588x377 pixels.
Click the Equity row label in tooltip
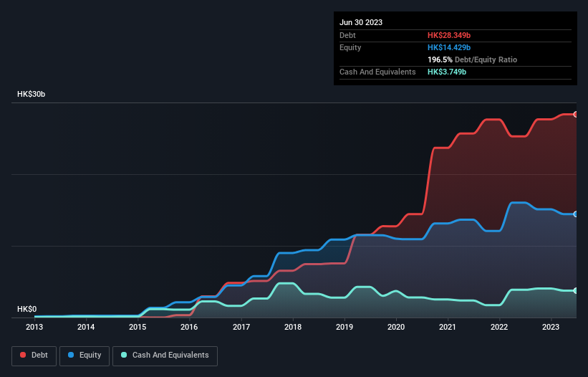pos(350,47)
